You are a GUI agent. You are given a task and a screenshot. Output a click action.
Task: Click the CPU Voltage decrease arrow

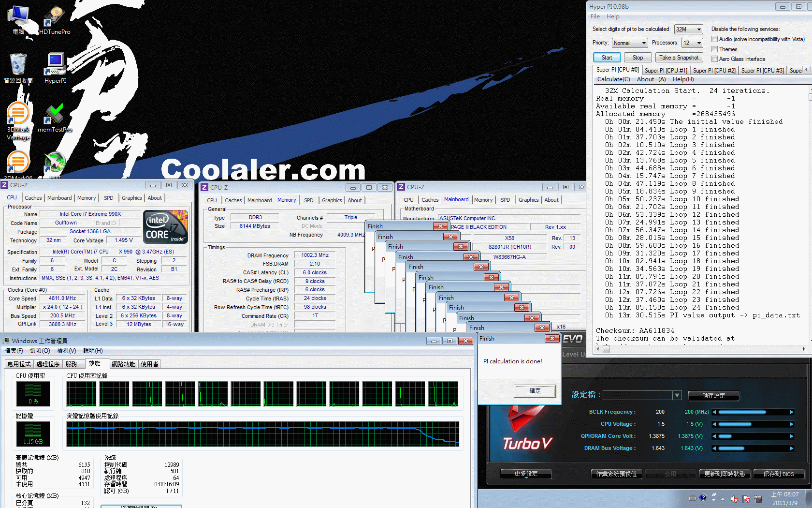[x=714, y=424]
